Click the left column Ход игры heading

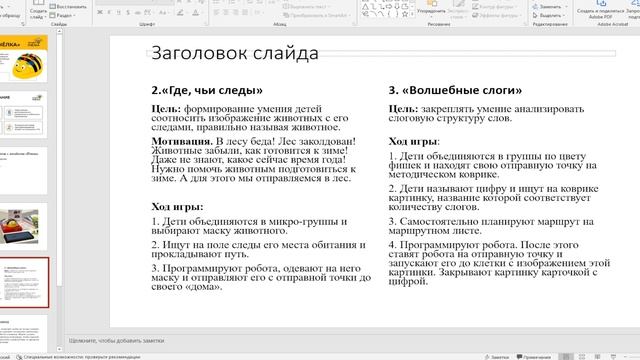tap(177, 207)
